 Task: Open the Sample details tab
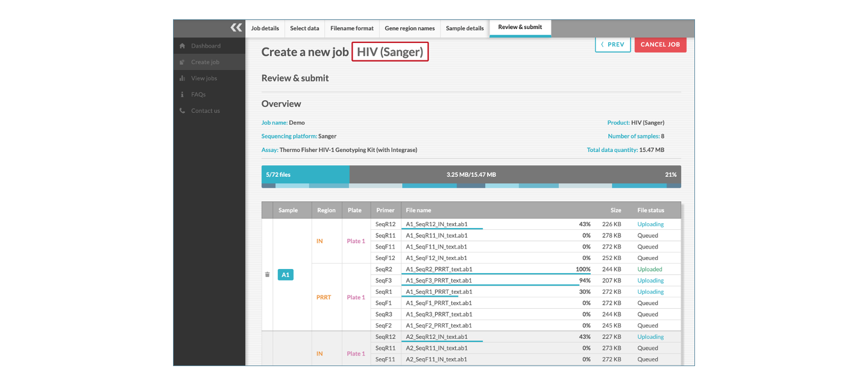(x=465, y=28)
